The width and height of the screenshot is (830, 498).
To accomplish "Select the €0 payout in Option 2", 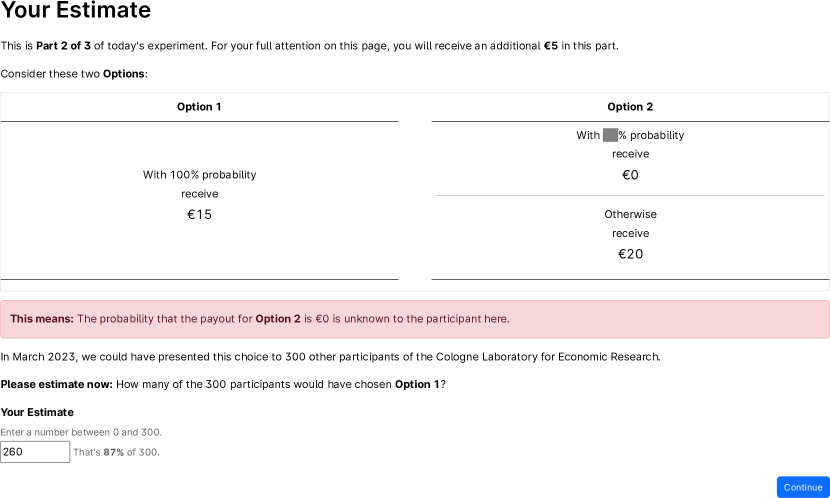I will point(630,175).
